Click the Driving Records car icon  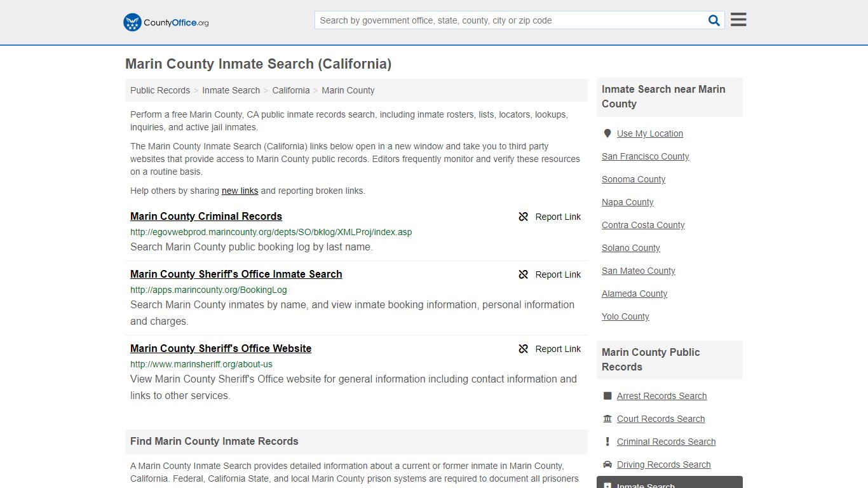(x=607, y=464)
